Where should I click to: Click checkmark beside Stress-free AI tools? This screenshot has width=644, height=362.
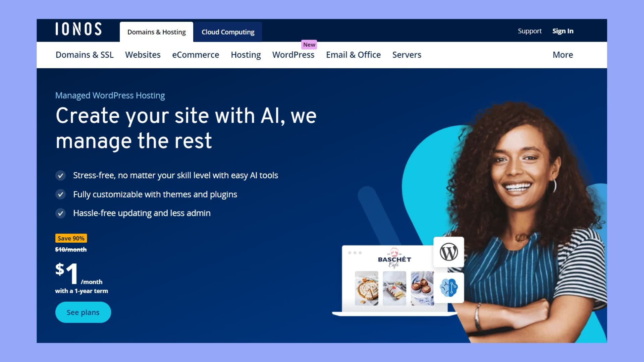click(x=61, y=176)
